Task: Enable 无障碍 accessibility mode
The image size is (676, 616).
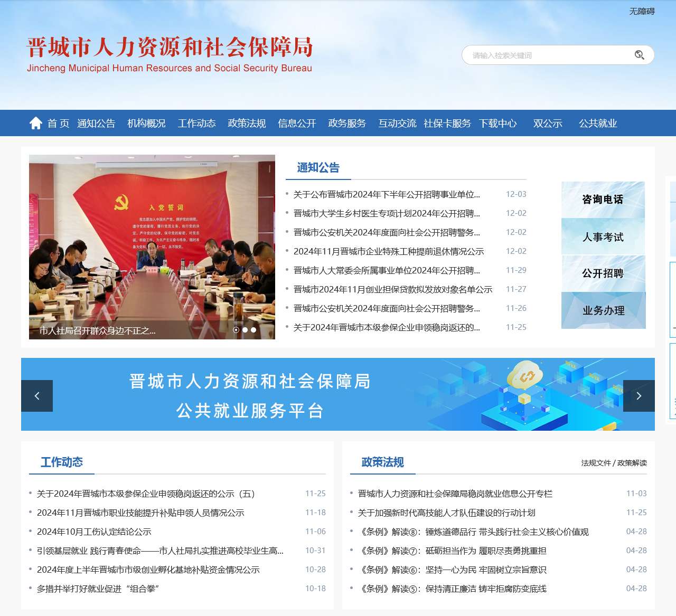Action: pos(642,11)
